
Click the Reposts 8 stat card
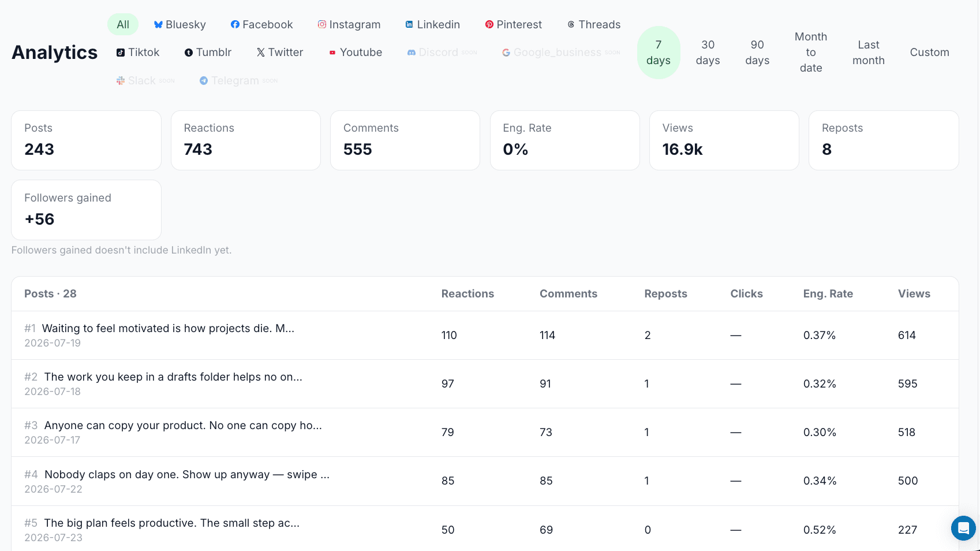pyautogui.click(x=884, y=140)
